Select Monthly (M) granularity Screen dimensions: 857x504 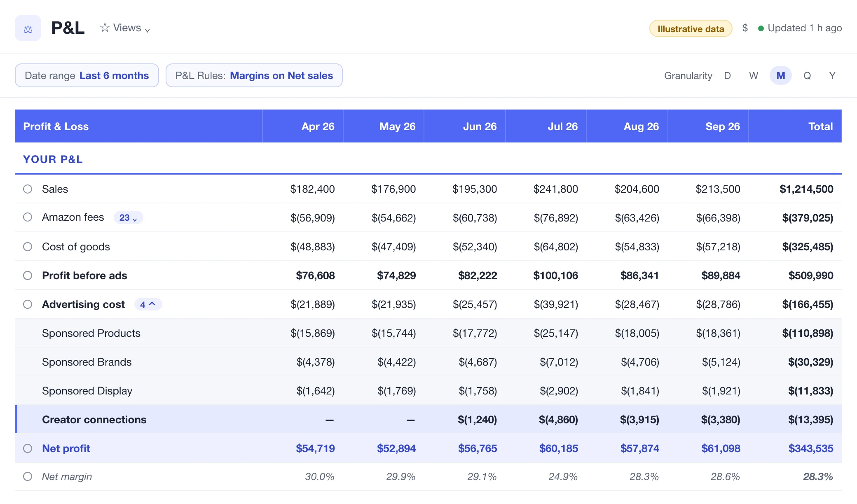pos(781,76)
